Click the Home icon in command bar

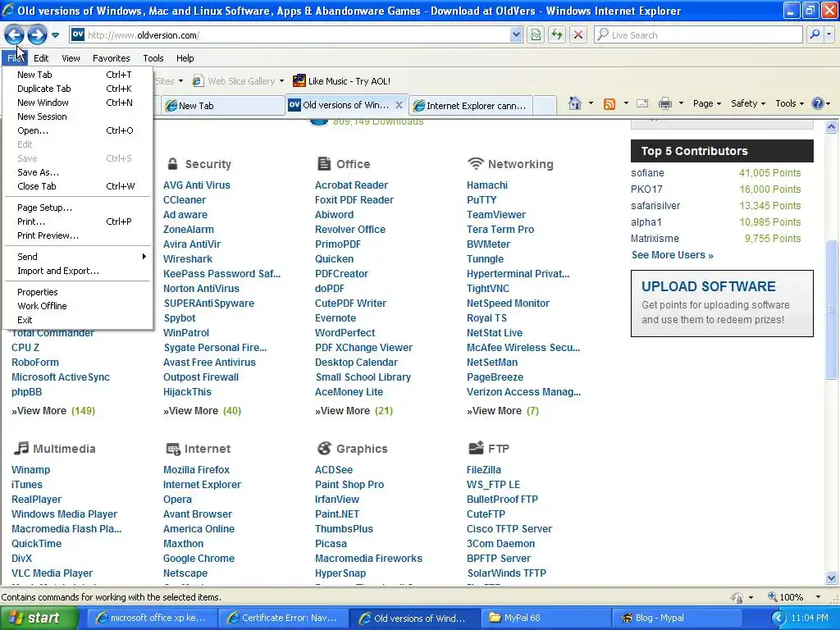(x=575, y=103)
